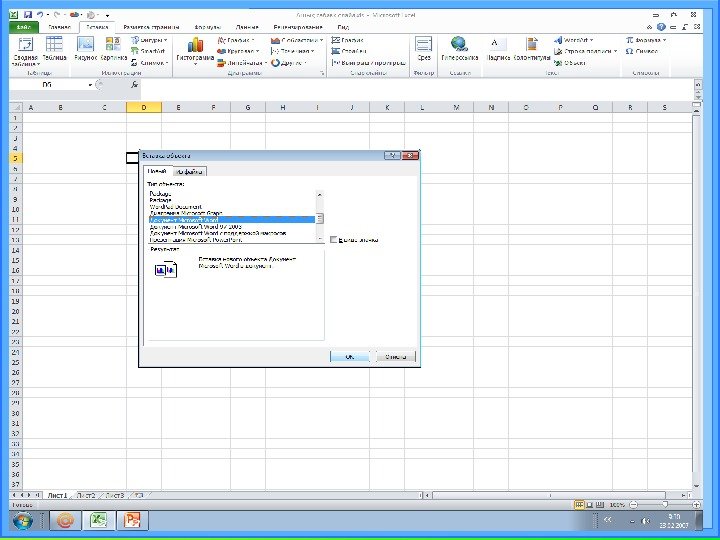Switch to Page Layout view in status bar
This screenshot has width=720, height=540.
click(590, 505)
